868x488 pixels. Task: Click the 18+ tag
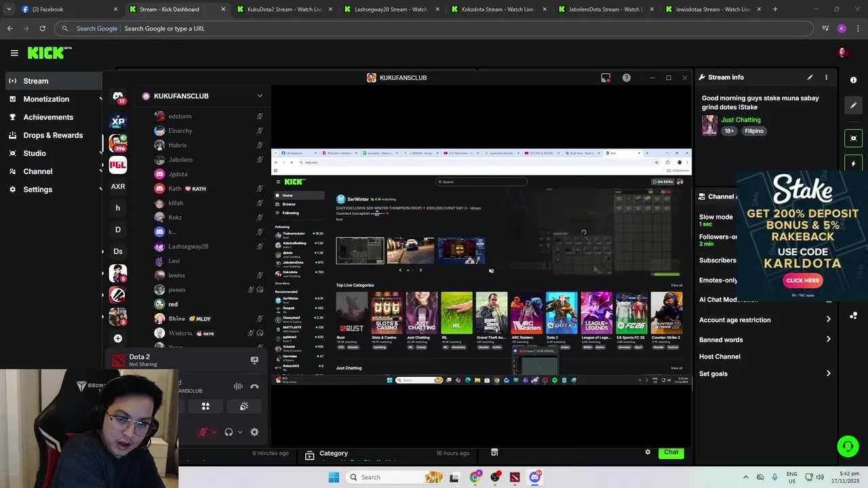click(729, 131)
